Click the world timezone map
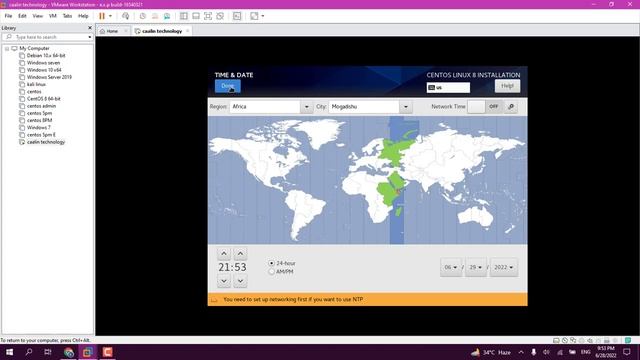640x360 pixels. pyautogui.click(x=367, y=180)
